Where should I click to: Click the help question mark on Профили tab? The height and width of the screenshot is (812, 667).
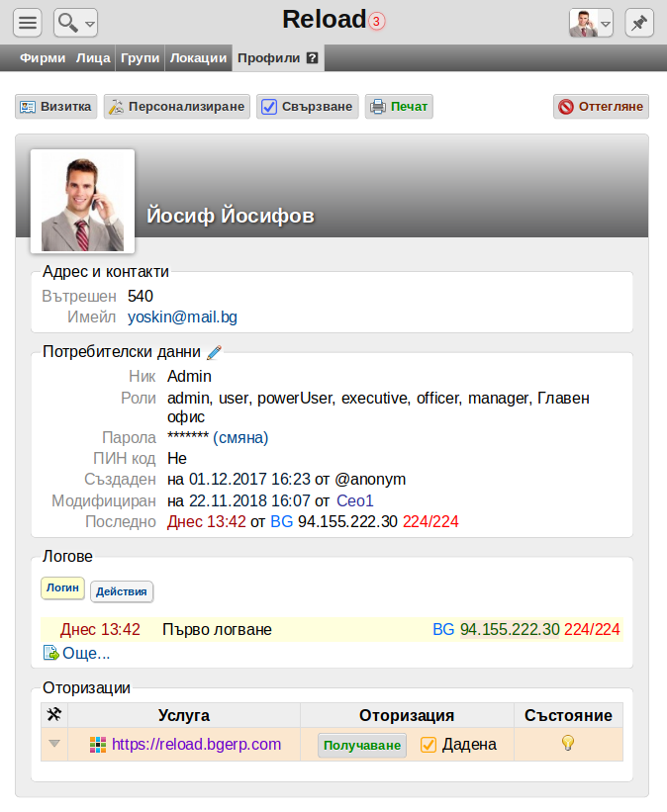pos(312,58)
